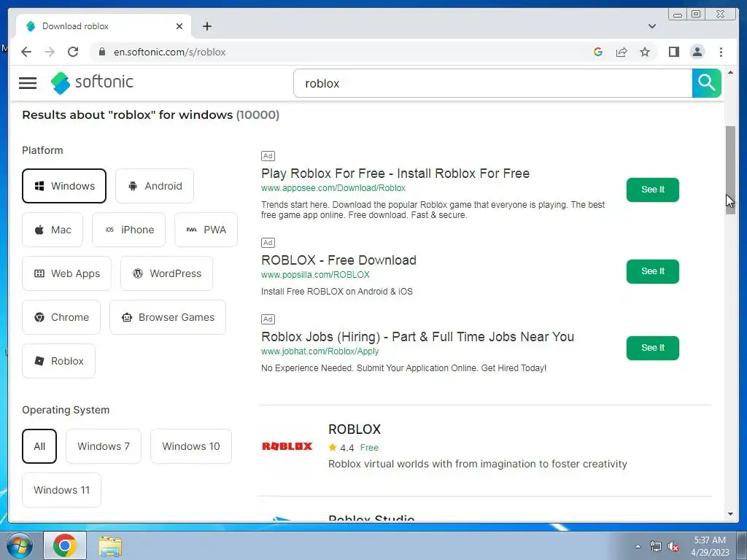
Task: Select the Chrome platform filter
Action: coord(61,317)
